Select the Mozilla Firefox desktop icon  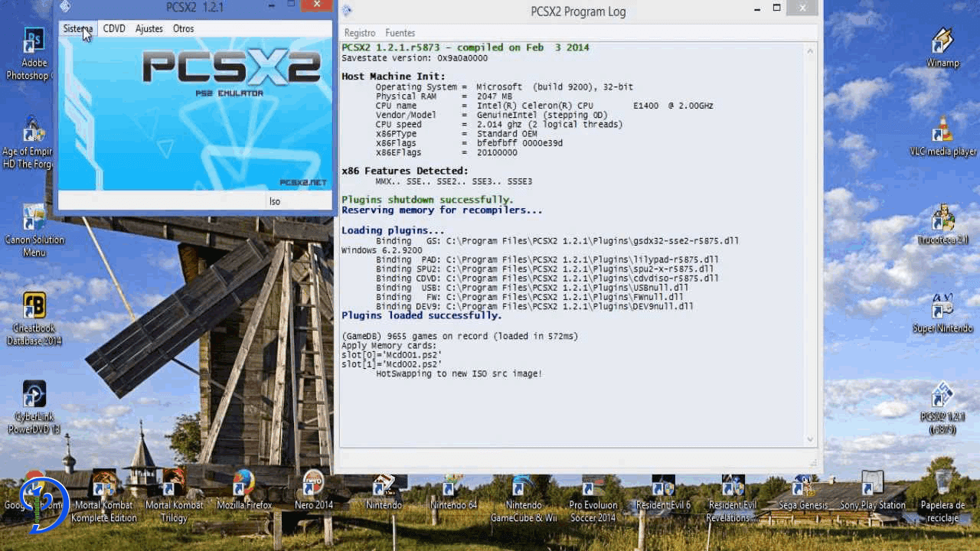click(x=244, y=491)
